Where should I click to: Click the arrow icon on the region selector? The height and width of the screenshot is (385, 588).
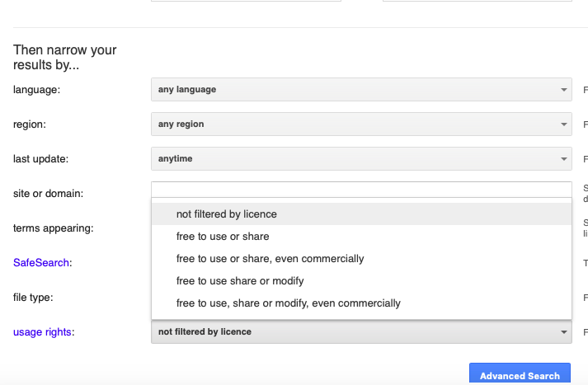point(563,124)
